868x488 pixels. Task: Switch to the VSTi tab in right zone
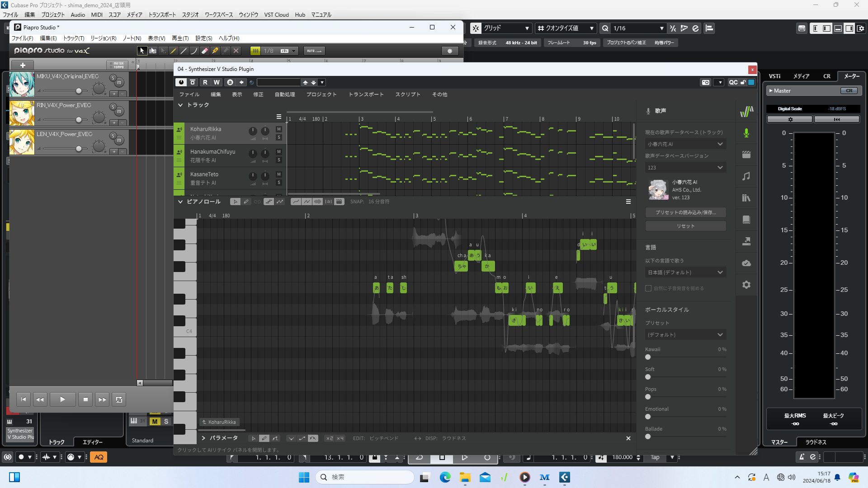coord(774,76)
